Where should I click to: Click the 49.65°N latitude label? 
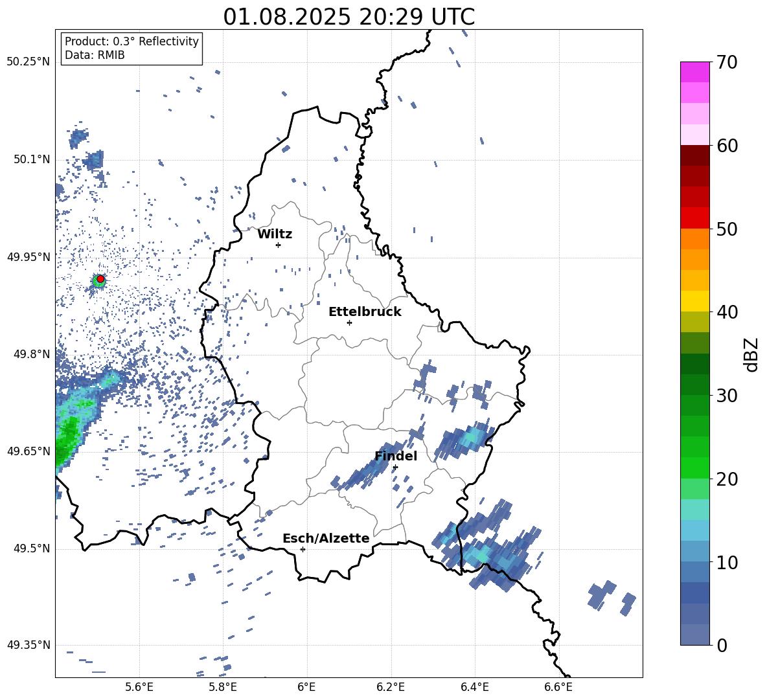29,451
